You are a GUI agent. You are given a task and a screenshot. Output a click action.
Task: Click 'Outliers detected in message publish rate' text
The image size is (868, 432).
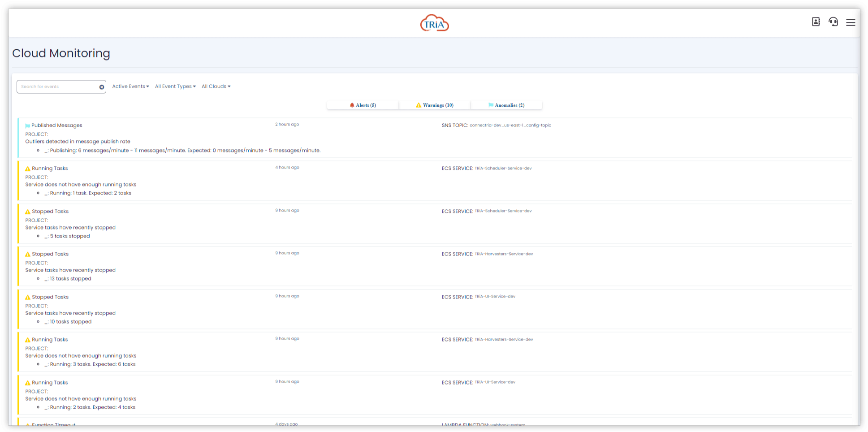78,142
